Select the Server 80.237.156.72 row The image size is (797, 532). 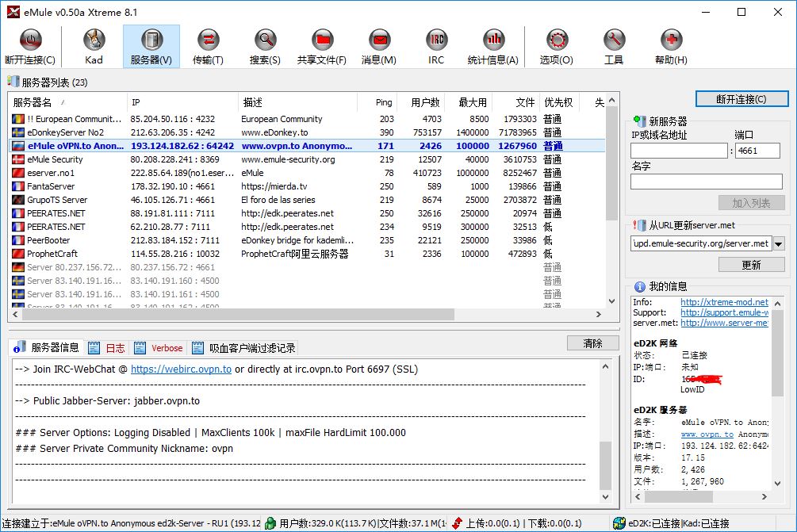(307, 267)
